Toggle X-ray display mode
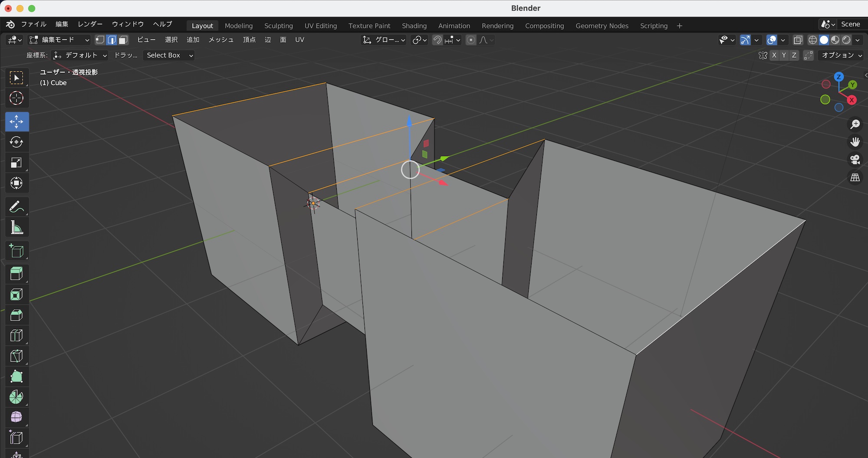868x458 pixels. click(798, 40)
